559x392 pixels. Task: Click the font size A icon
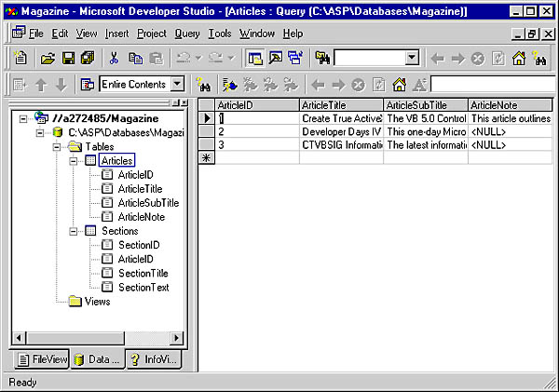(419, 85)
